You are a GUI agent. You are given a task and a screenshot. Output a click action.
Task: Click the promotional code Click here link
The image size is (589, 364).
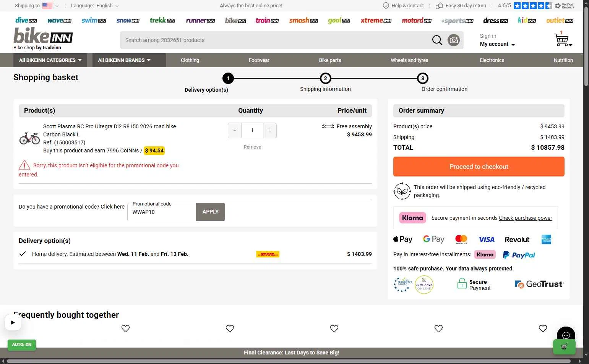pos(112,207)
